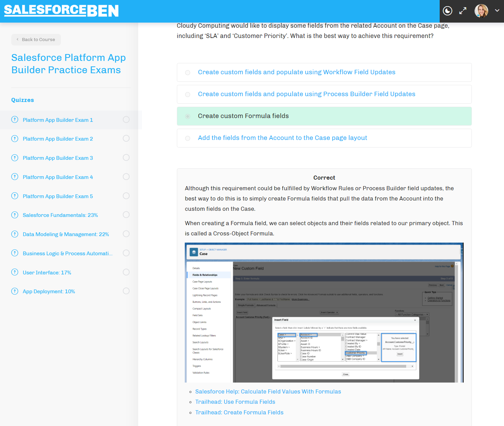The width and height of the screenshot is (504, 426).
Task: Click question icon beside Platform App Builder Exam 4
Action: pyautogui.click(x=15, y=177)
